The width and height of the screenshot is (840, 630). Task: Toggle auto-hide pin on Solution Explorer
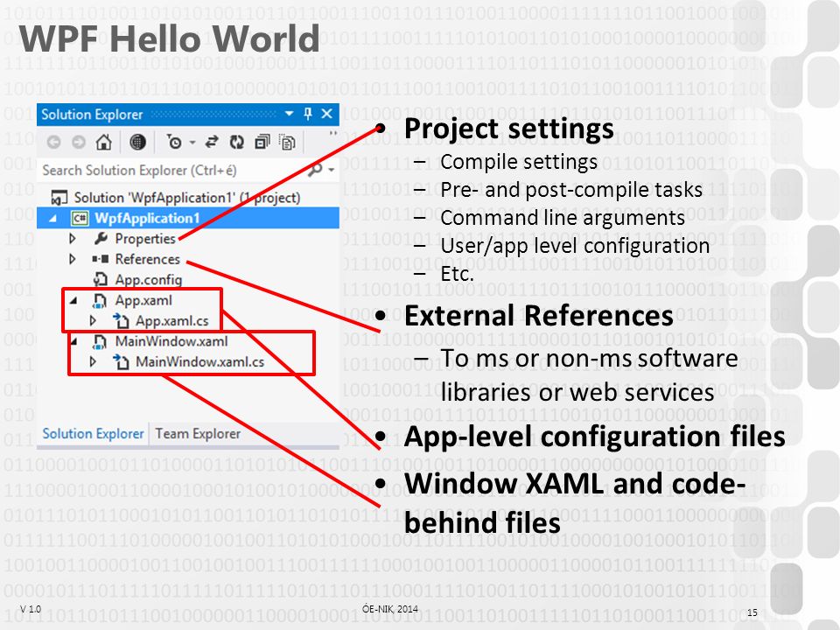(x=308, y=114)
